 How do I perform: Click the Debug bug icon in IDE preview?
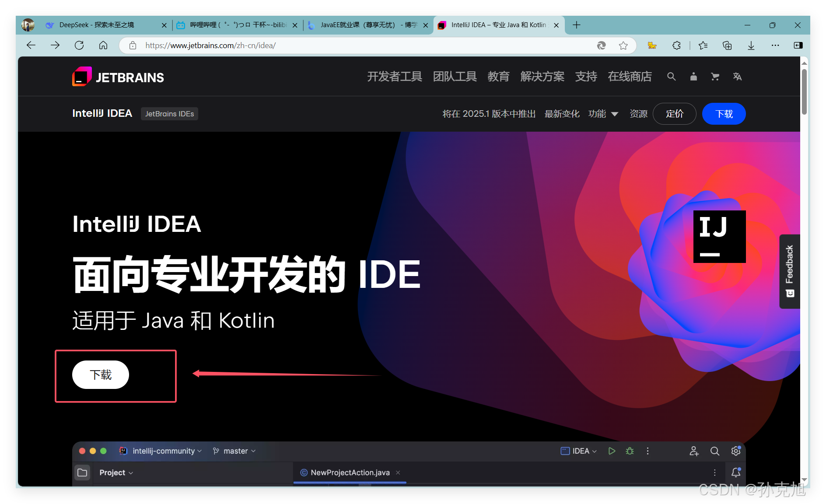[630, 451]
